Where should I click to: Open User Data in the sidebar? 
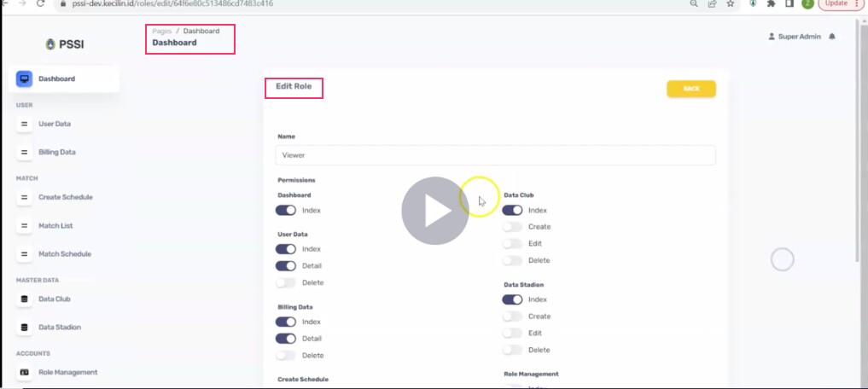(x=55, y=124)
